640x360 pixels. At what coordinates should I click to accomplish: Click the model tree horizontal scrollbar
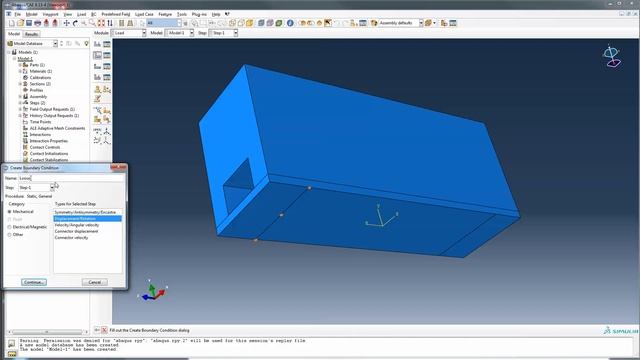(x=47, y=332)
